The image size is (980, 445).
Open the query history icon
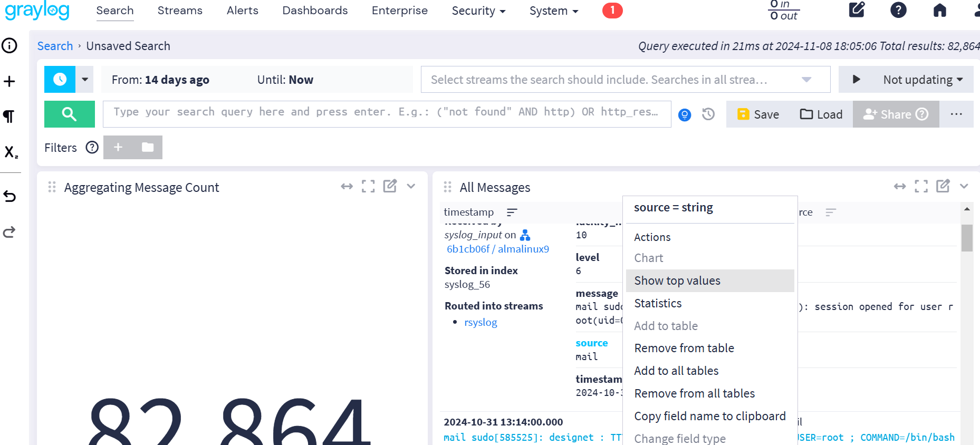[708, 114]
